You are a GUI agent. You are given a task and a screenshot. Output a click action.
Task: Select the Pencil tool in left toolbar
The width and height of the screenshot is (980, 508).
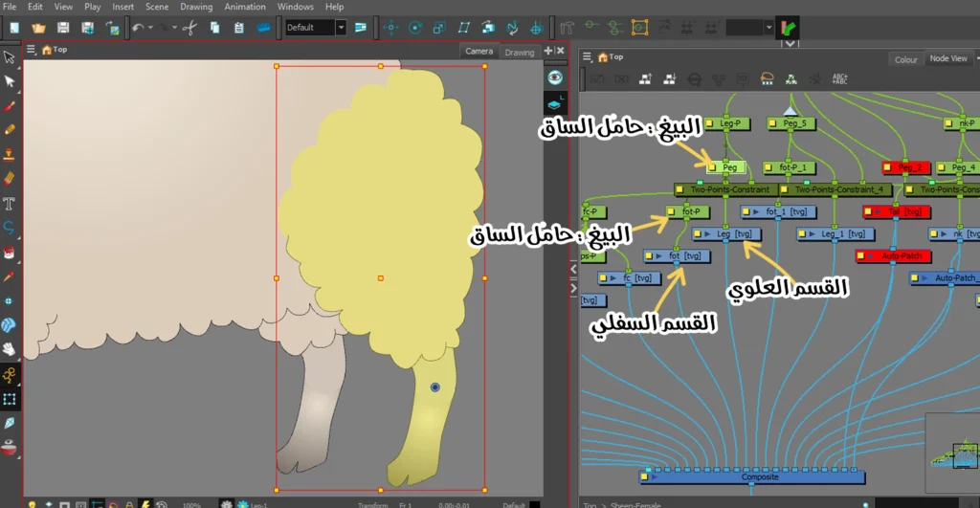(x=9, y=130)
